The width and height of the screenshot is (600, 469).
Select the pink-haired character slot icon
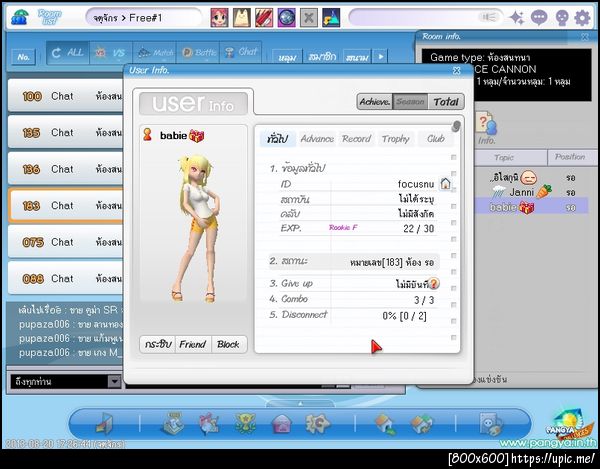[219, 18]
